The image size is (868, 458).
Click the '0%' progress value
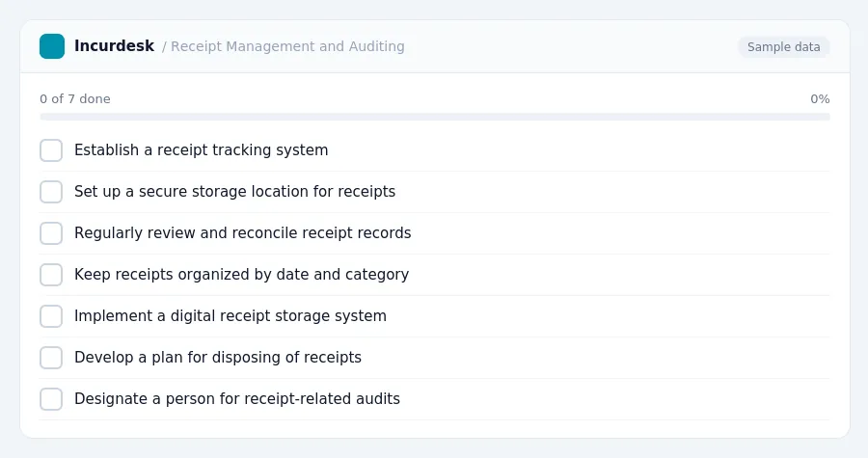[x=820, y=99]
